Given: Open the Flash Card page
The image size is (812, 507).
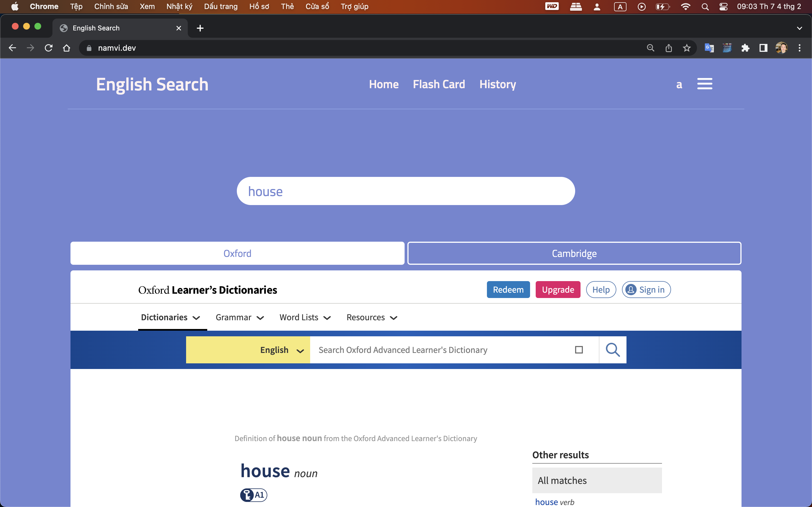Looking at the screenshot, I should click(x=438, y=84).
